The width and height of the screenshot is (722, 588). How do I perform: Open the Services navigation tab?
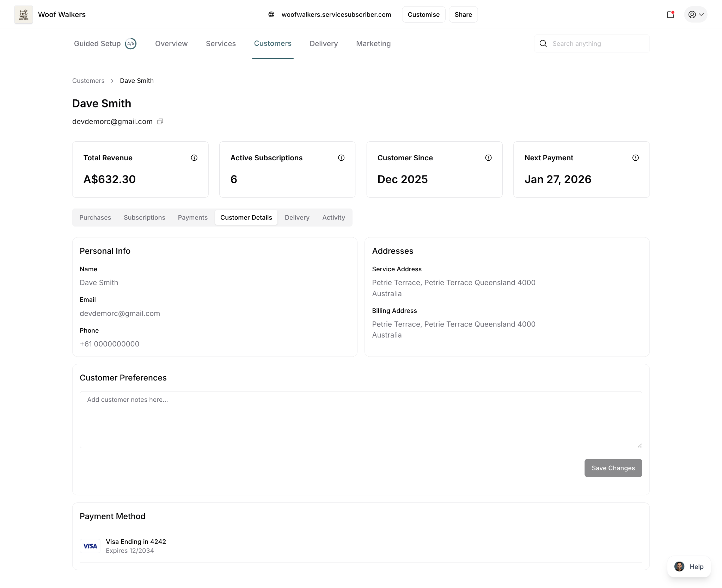point(221,44)
